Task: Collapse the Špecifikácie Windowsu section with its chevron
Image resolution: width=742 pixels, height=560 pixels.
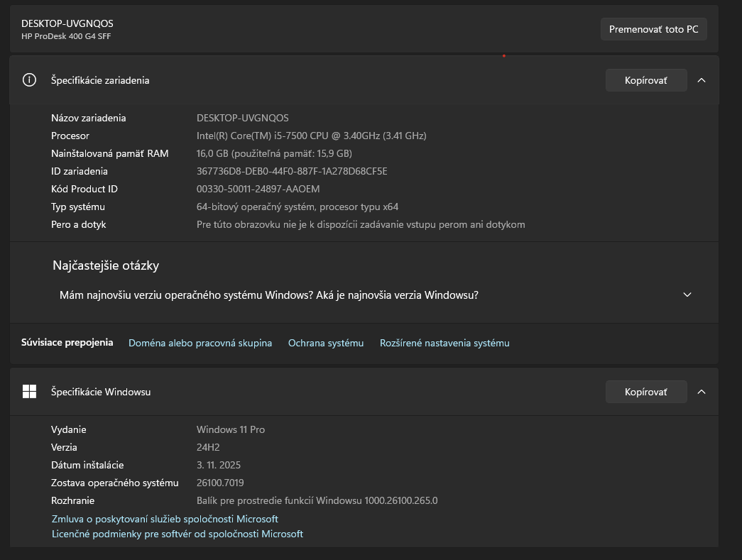Action: click(702, 392)
